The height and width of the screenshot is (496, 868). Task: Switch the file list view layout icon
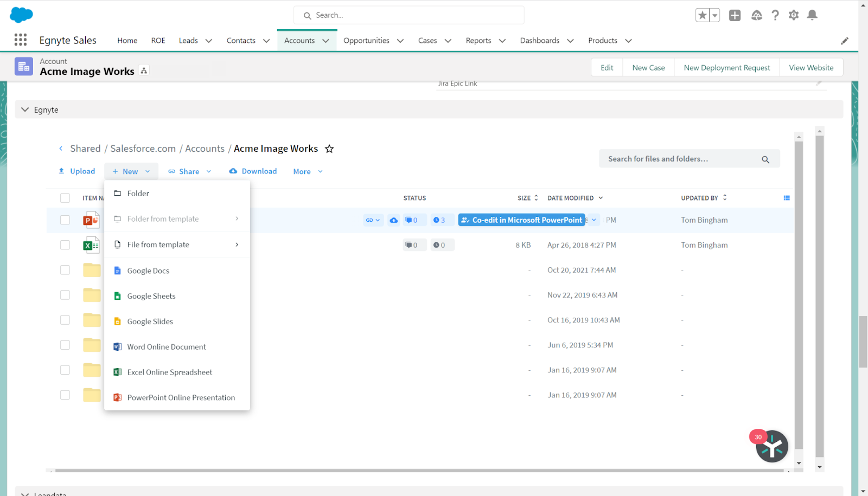[787, 198]
